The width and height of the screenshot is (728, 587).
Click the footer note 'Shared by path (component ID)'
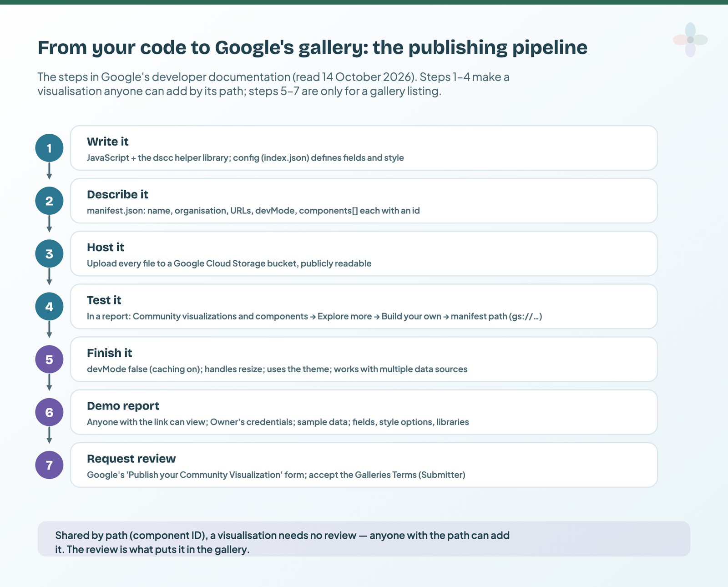[x=282, y=542]
